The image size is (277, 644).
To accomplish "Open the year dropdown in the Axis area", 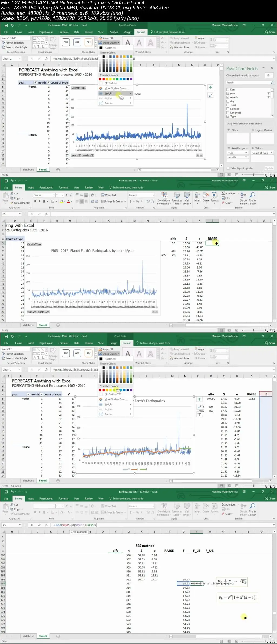I will click(246, 153).
